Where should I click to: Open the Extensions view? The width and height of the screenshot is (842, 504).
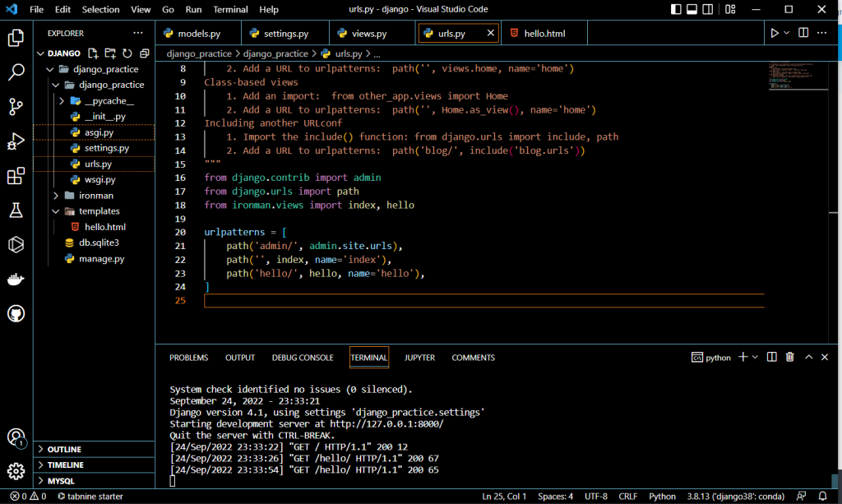16,176
